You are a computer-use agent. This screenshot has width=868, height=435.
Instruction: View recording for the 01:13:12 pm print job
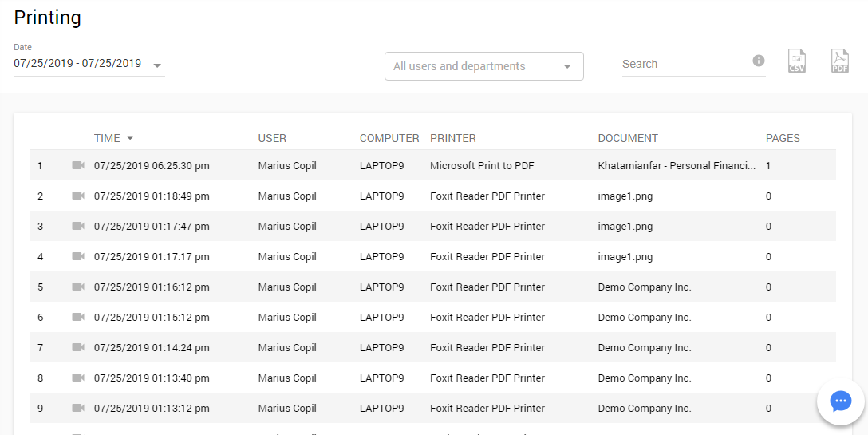tap(77, 408)
